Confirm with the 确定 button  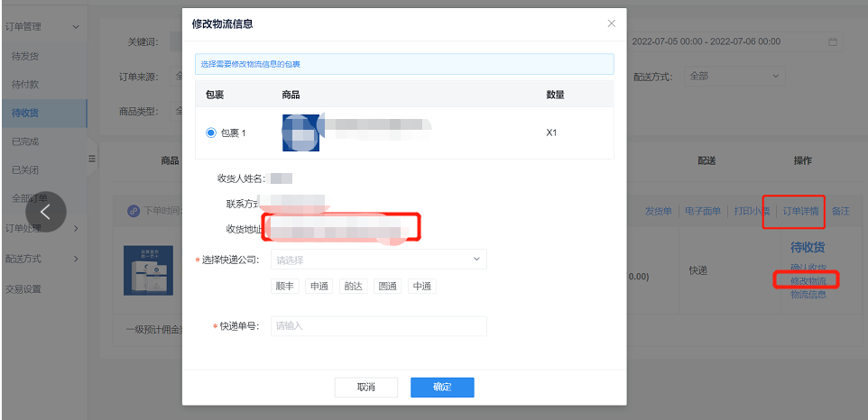442,387
